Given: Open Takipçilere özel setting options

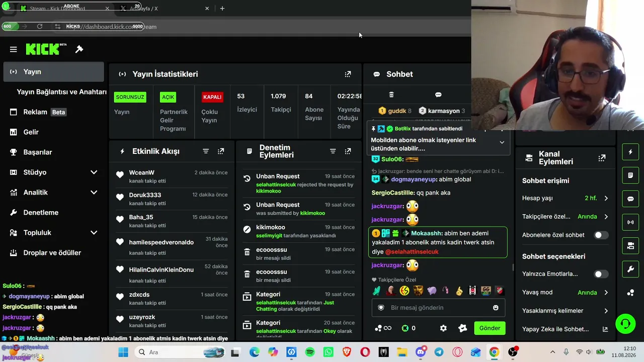Looking at the screenshot, I should pos(566,217).
